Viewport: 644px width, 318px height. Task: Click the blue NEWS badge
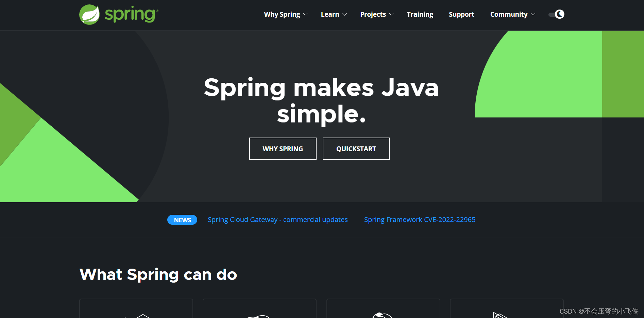[x=182, y=220]
